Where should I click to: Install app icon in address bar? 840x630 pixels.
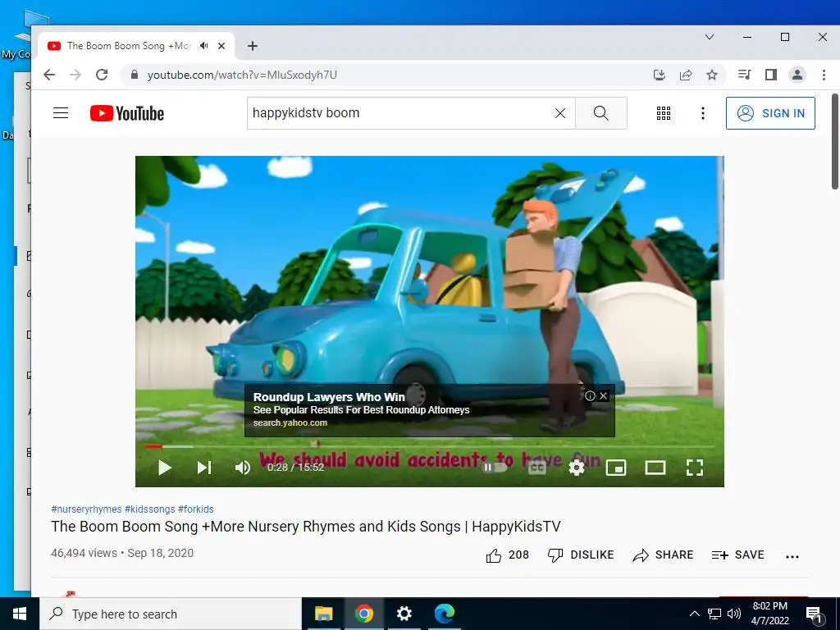click(x=660, y=75)
